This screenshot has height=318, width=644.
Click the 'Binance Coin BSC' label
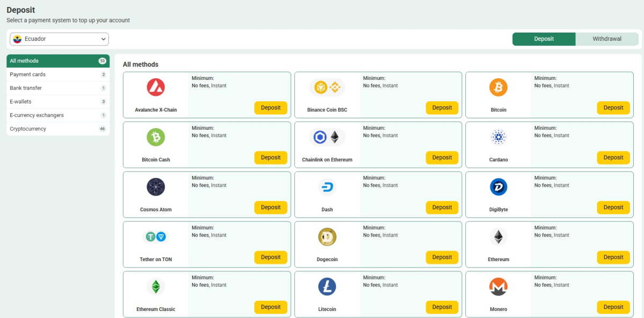click(x=327, y=110)
